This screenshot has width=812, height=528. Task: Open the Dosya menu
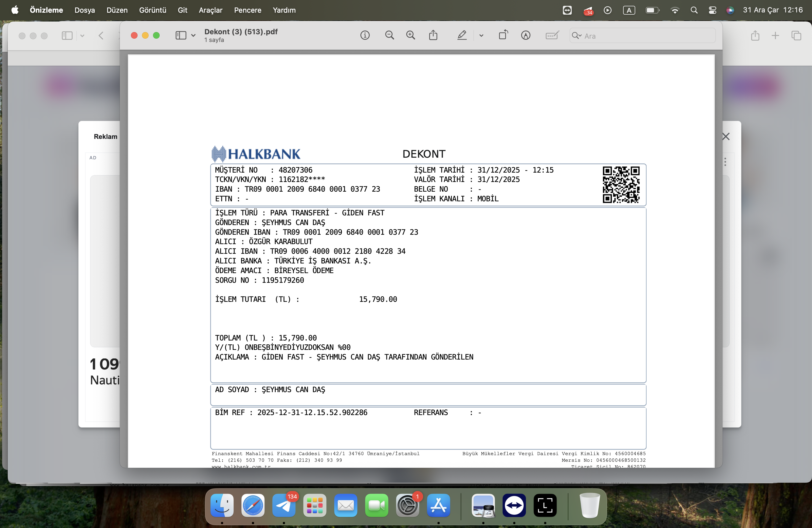[85, 10]
